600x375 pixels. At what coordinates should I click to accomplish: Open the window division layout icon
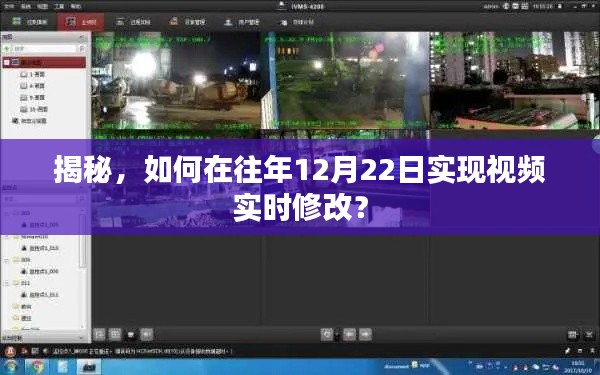tap(573, 334)
